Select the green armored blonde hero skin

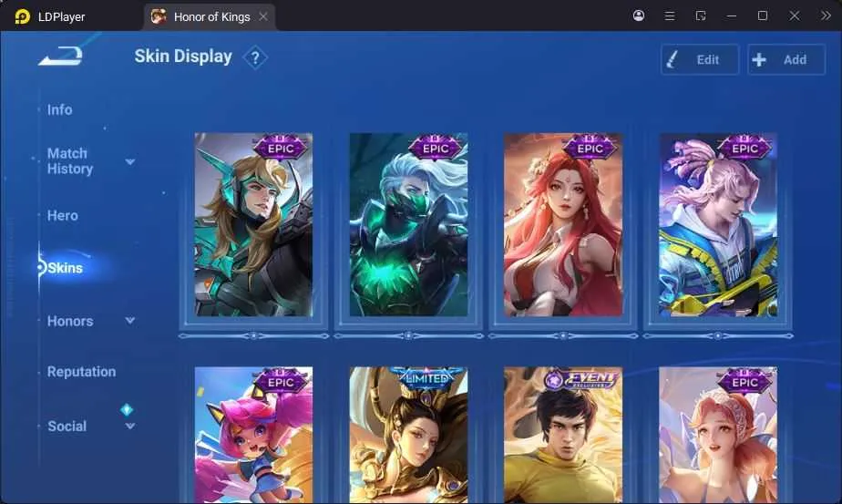click(253, 224)
